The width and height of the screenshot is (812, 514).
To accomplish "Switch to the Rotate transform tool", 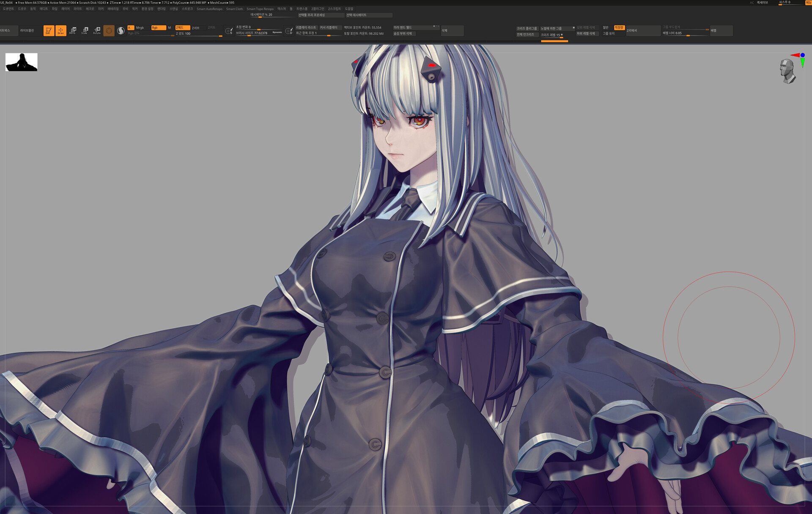I will coord(97,30).
